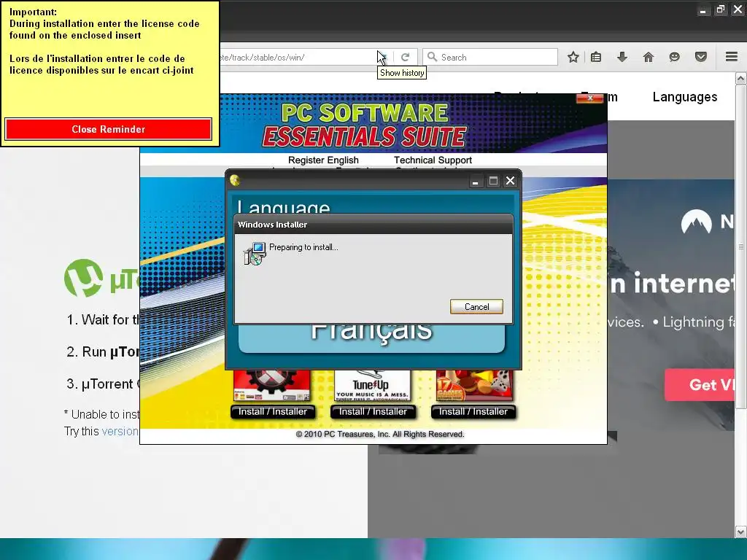Click the smiley chat icon in the toolbar
The width and height of the screenshot is (747, 560).
[674, 57]
